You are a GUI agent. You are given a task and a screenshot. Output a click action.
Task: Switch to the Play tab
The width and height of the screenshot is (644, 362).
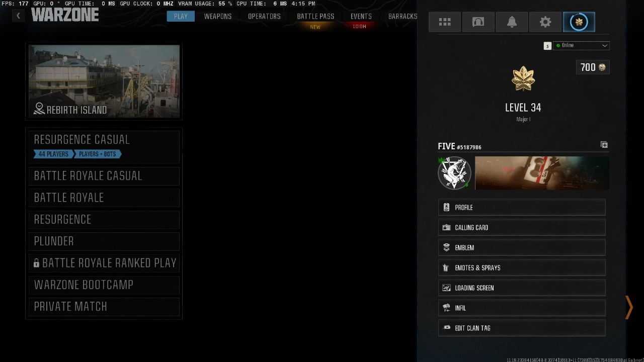[181, 17]
